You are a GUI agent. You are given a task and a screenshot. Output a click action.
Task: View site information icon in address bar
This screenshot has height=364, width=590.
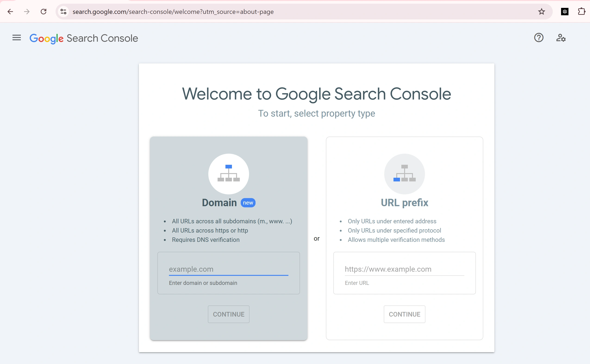63,12
